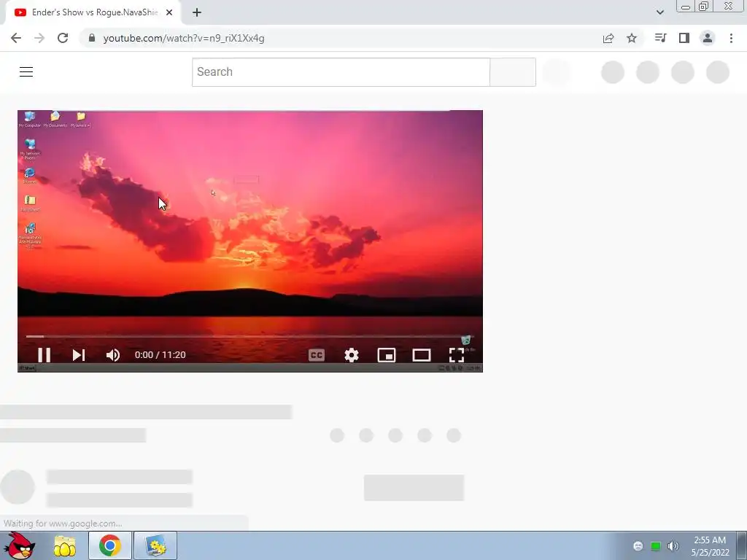
Task: Pause the video with the pause button
Action: [44, 355]
